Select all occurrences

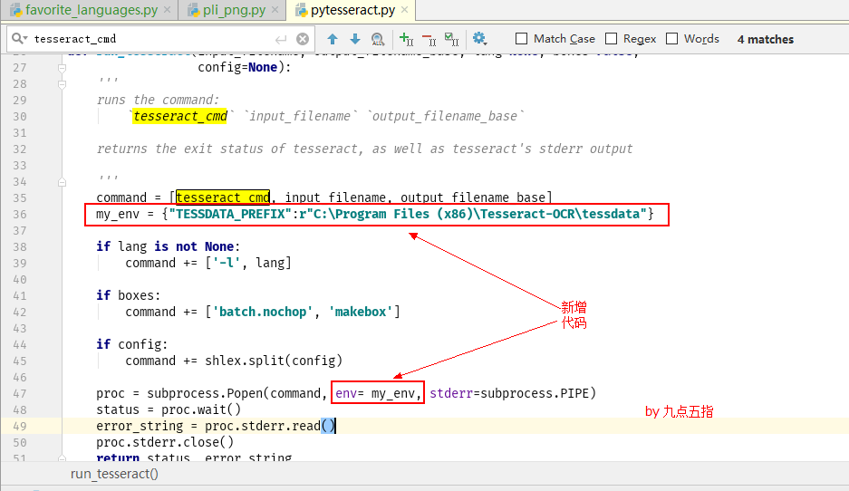click(x=452, y=39)
